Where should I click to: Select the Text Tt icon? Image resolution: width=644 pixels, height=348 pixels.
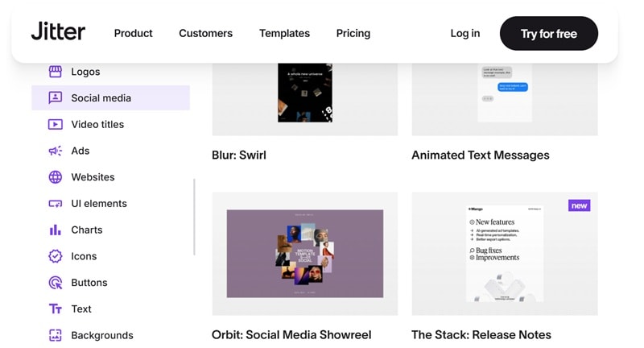pyautogui.click(x=56, y=309)
